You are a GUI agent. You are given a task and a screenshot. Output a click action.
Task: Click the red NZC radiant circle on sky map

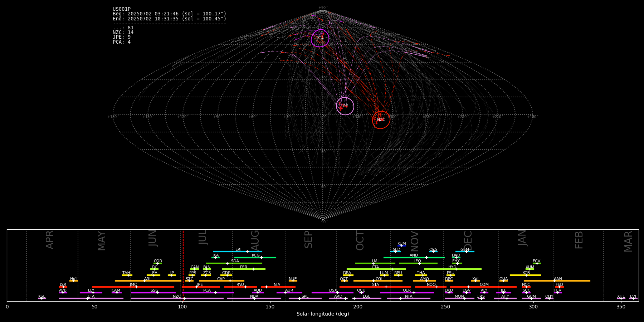[381, 120]
